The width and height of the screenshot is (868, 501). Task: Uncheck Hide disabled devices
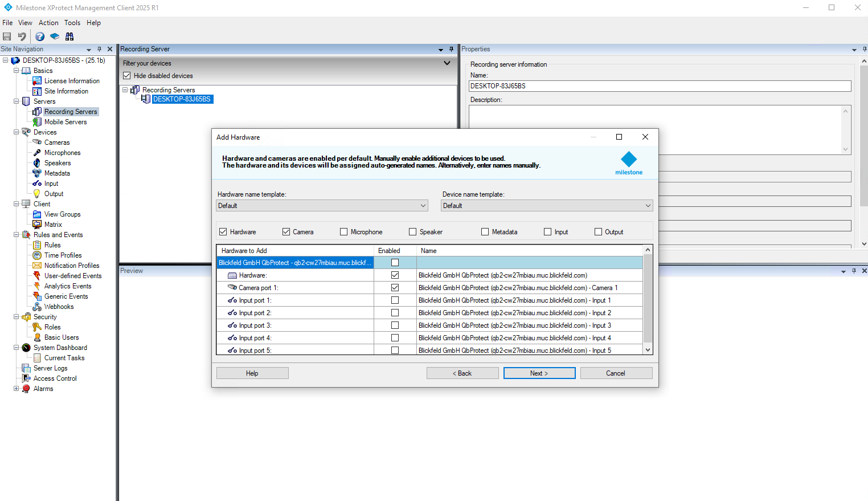pos(127,76)
